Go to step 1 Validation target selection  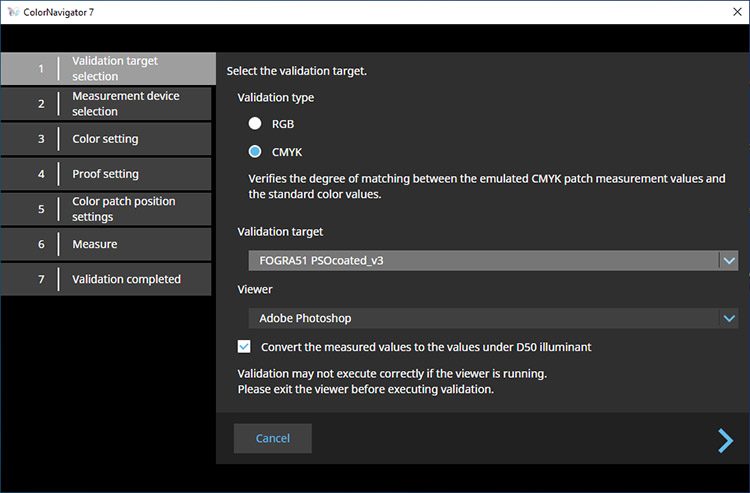[108, 69]
